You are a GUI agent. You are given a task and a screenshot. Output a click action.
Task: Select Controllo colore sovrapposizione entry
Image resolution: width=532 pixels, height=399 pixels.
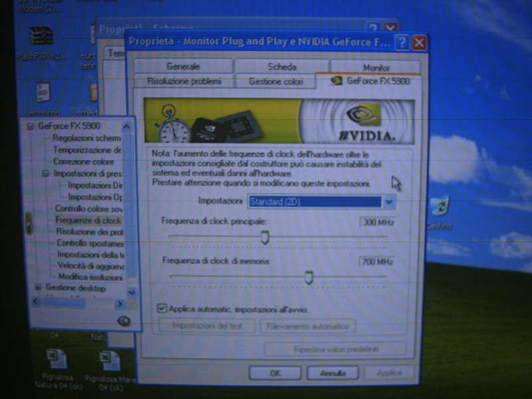[x=89, y=209]
